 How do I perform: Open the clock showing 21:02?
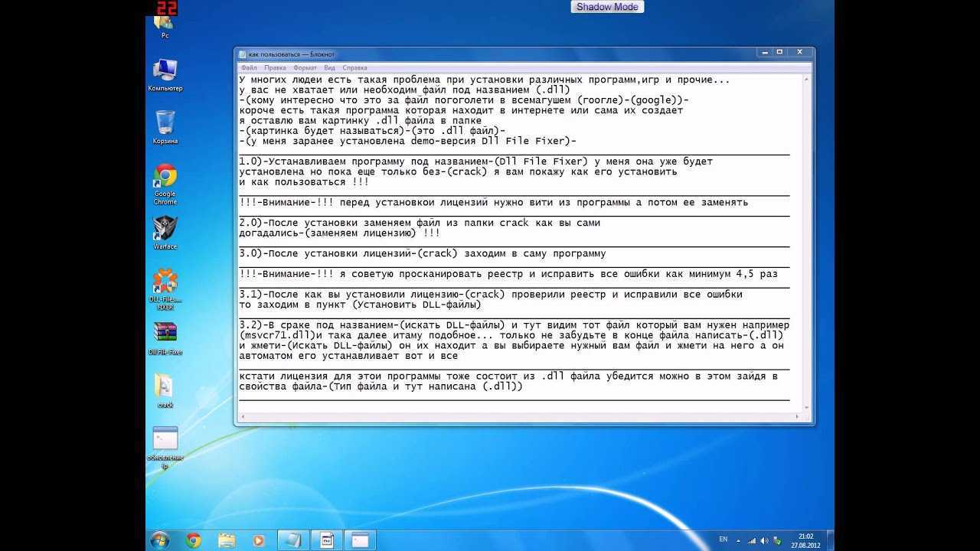pos(805,540)
